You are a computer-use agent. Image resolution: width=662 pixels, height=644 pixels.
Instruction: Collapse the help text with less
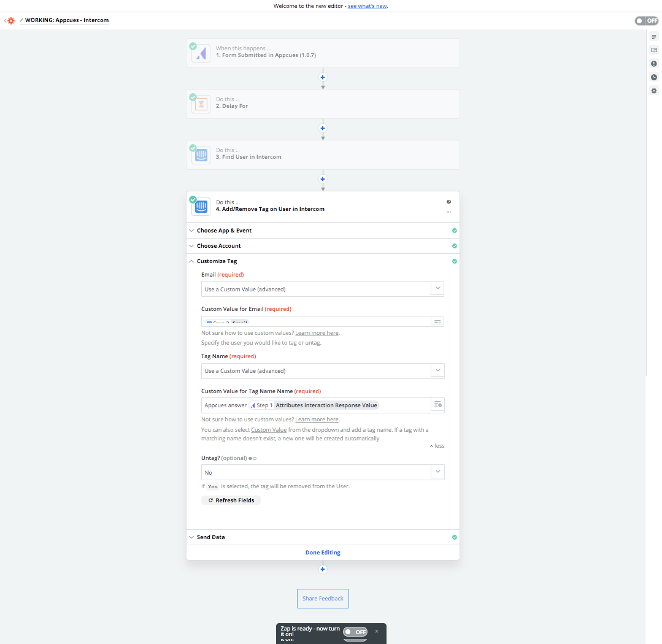[x=437, y=446]
